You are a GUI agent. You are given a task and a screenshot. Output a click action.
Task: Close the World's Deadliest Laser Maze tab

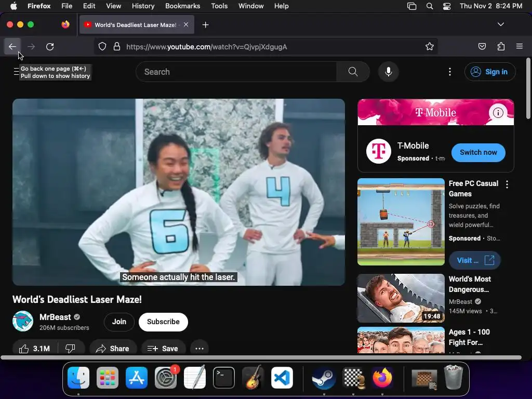tap(186, 24)
